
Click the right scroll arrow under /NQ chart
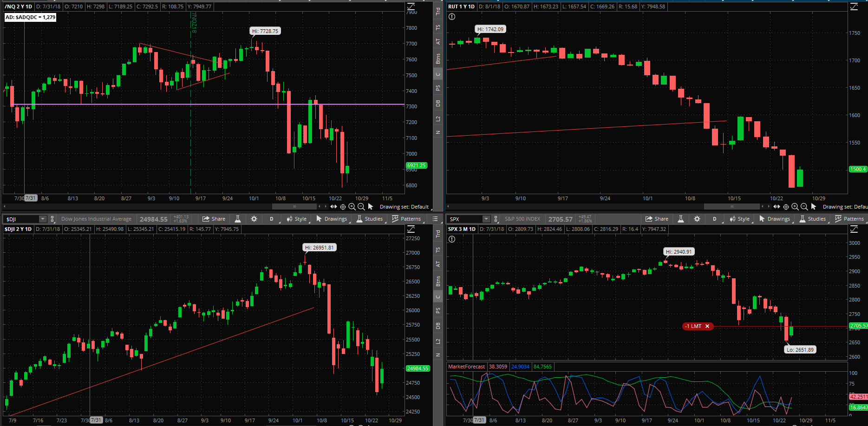point(326,206)
